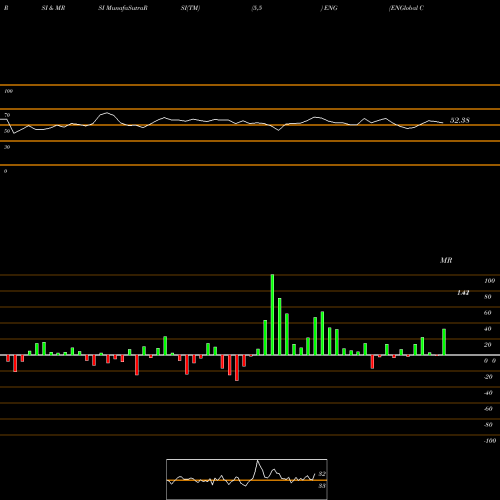The width and height of the screenshot is (500, 500).
Task: Click the ') ENG' header text
Action: click(x=329, y=8)
